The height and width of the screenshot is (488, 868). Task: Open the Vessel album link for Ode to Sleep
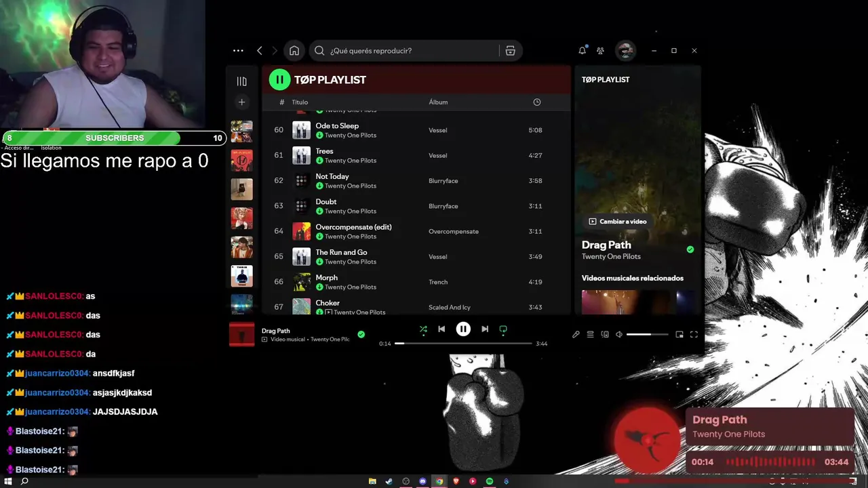(437, 130)
